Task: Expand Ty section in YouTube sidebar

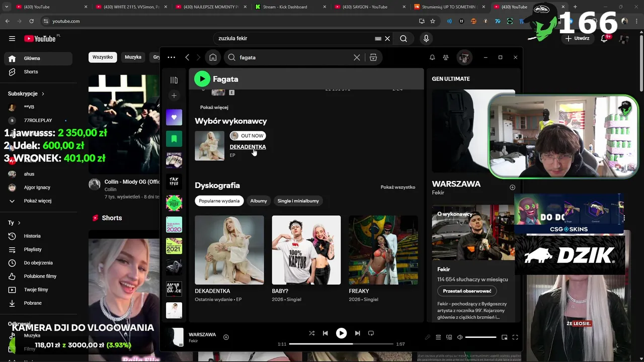Action: tap(14, 222)
